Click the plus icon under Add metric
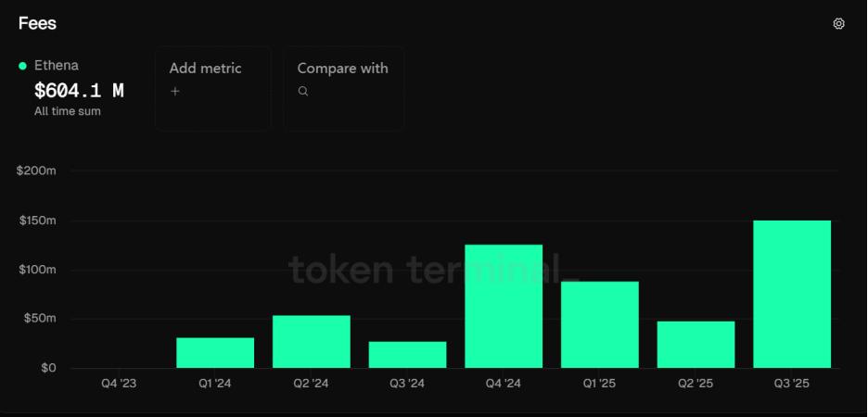Viewport: 868px width, 417px height. pyautogui.click(x=175, y=91)
